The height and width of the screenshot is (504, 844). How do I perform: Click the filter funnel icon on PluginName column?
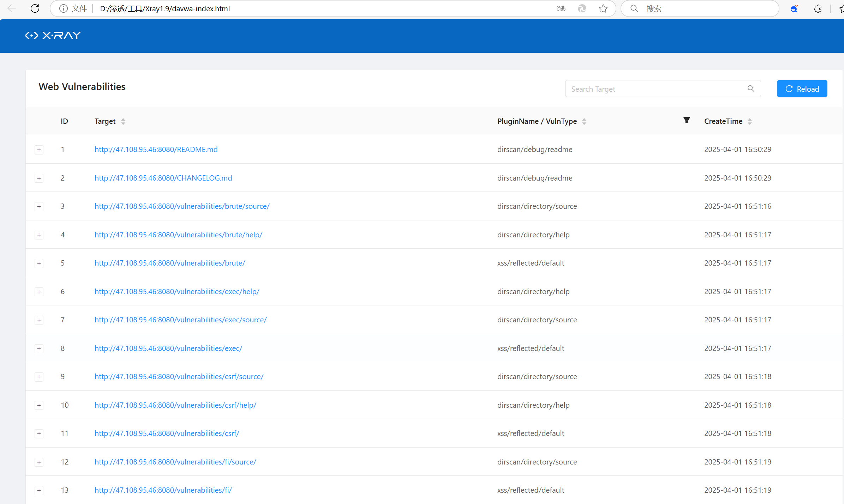point(687,121)
